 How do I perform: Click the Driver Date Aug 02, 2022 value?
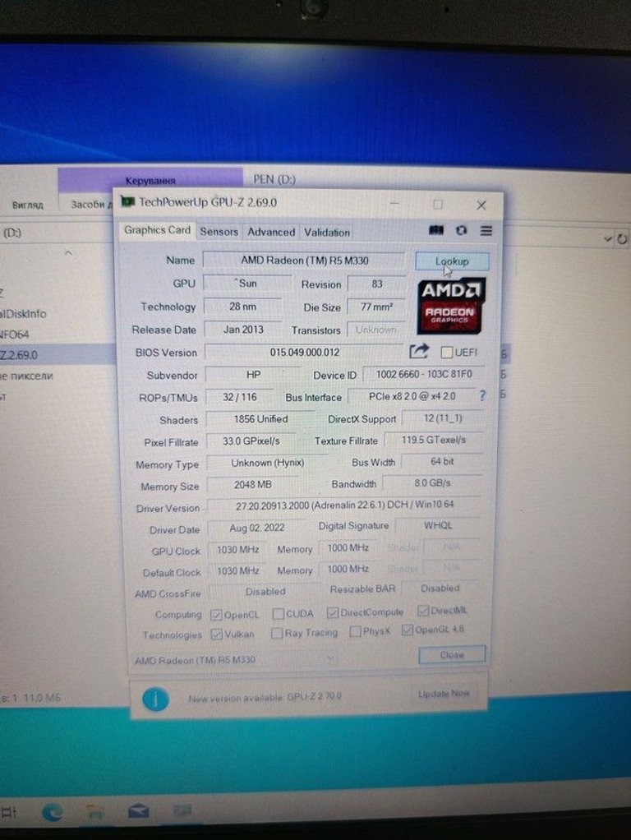[x=256, y=528]
